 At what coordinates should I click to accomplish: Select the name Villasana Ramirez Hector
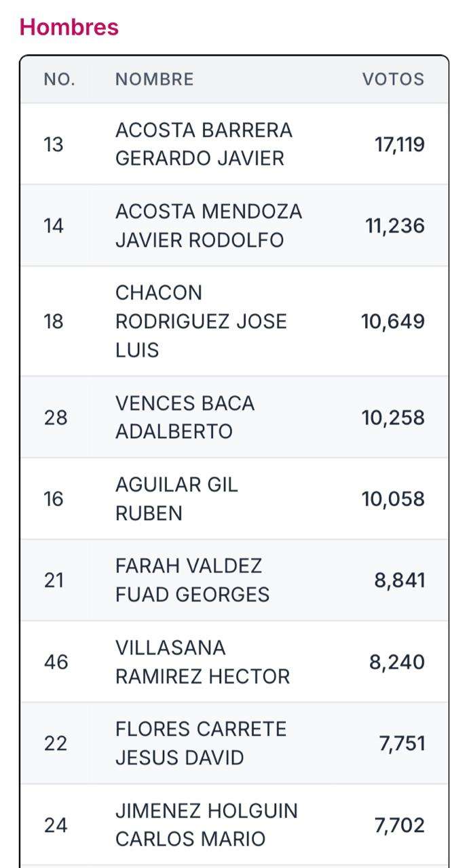202,662
